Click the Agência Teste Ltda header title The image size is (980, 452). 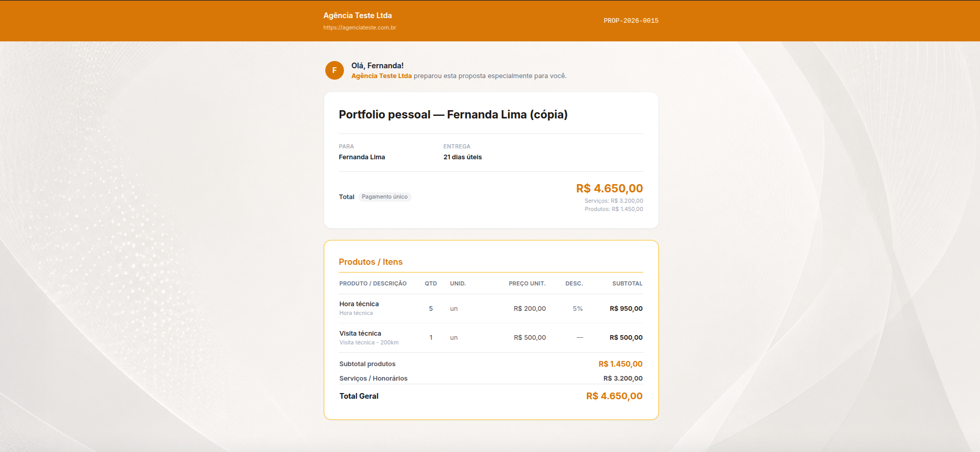[x=358, y=16]
